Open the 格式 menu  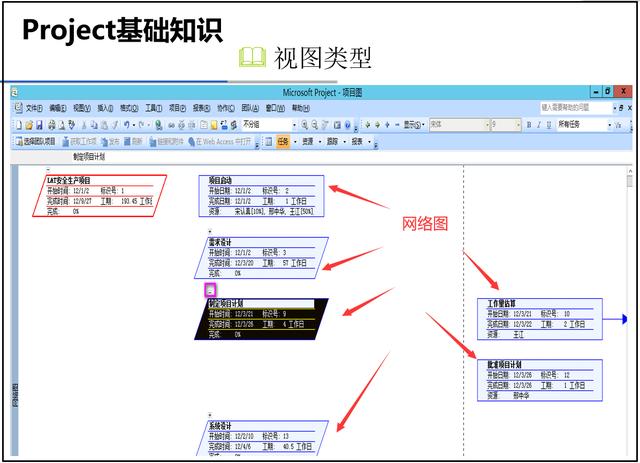[129, 108]
